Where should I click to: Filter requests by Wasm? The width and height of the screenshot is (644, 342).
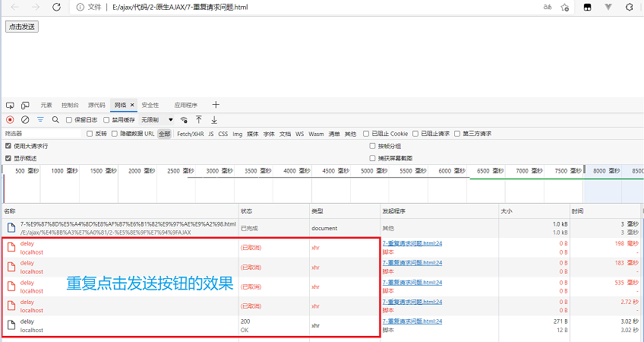click(x=316, y=134)
